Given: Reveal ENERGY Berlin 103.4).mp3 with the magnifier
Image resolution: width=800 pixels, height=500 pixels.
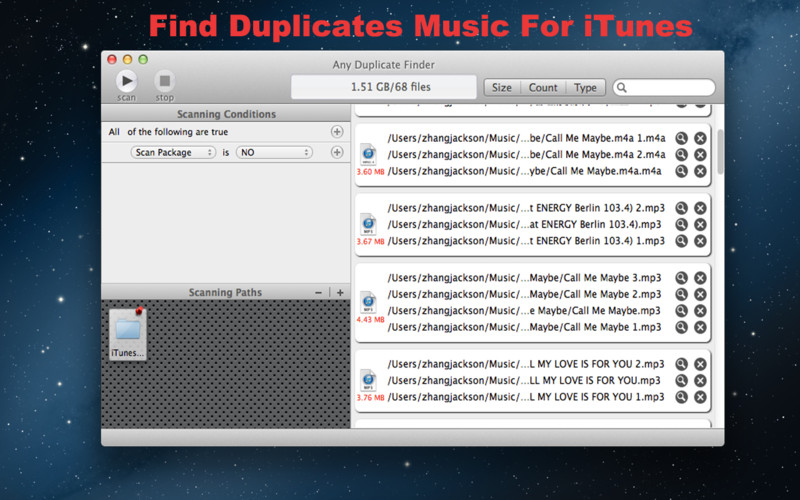Looking at the screenshot, I should coord(681,224).
